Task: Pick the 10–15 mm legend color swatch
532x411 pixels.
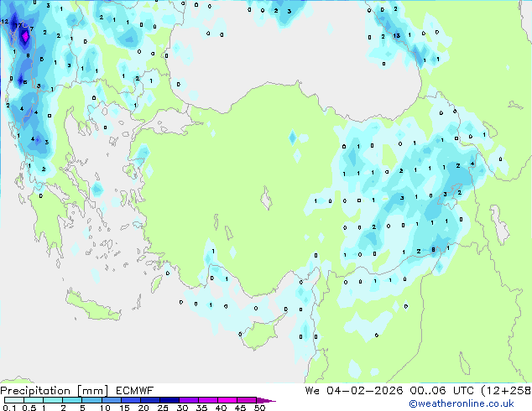Action: (111, 400)
